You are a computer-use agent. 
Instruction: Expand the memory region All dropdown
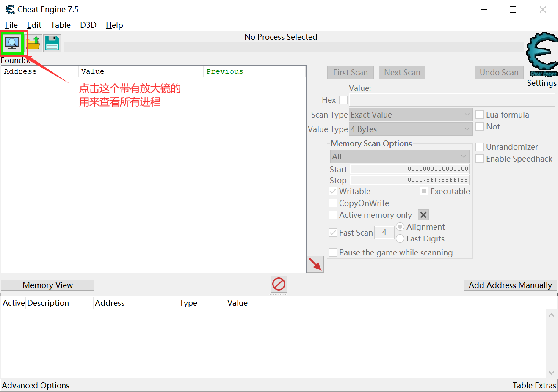tap(400, 156)
